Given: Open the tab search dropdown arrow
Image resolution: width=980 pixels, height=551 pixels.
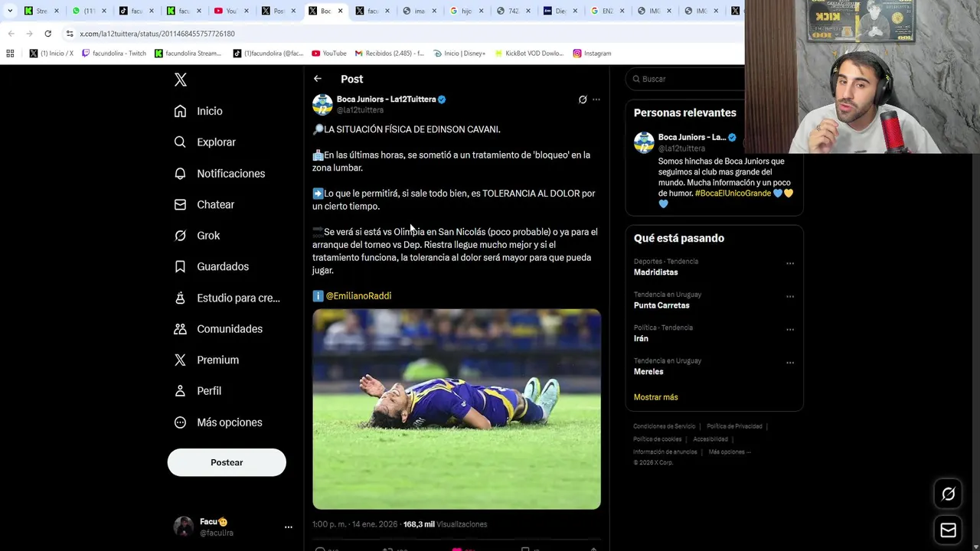Looking at the screenshot, I should click(x=10, y=11).
